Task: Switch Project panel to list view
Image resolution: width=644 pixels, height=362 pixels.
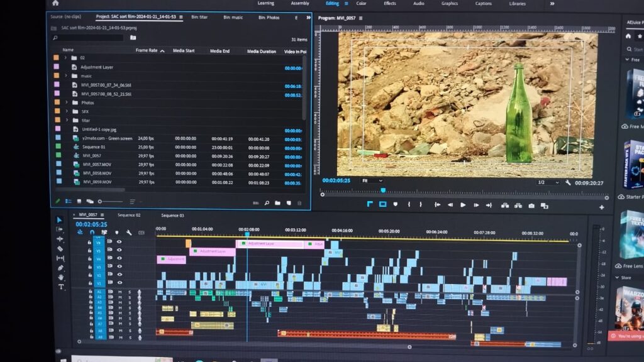Action: [69, 201]
